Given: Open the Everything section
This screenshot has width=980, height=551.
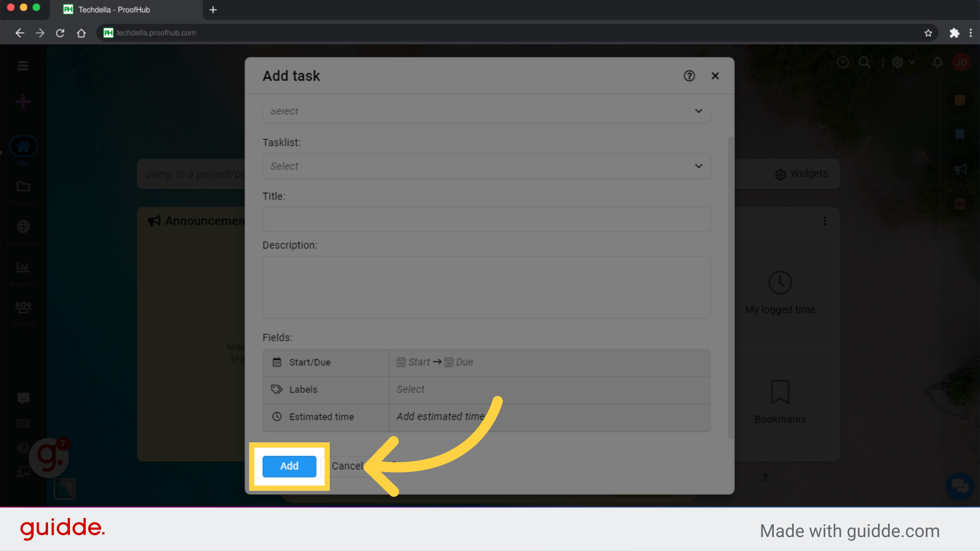Looking at the screenshot, I should coord(23,228).
